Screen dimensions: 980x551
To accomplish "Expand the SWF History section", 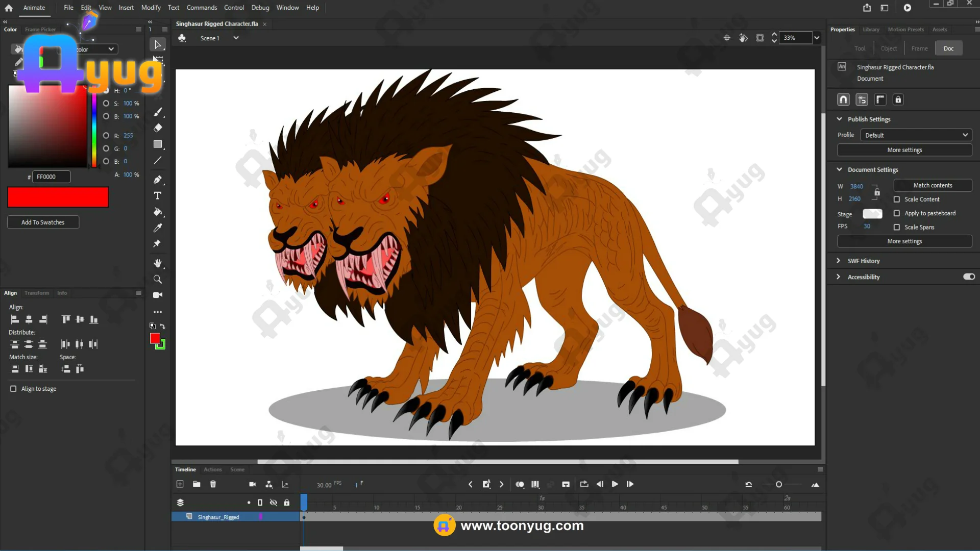I will 839,261.
